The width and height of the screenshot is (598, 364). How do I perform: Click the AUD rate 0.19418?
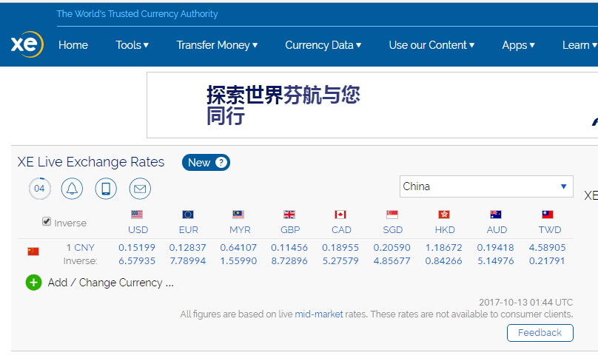coord(496,248)
